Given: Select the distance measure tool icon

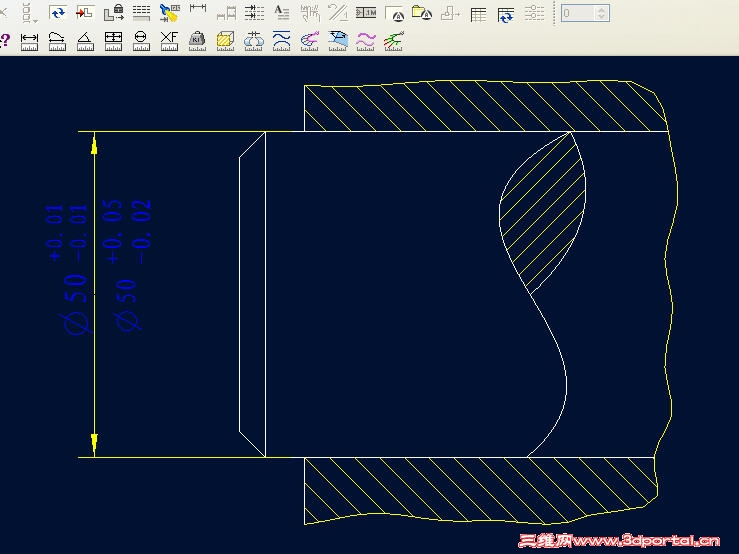Looking at the screenshot, I should 29,41.
